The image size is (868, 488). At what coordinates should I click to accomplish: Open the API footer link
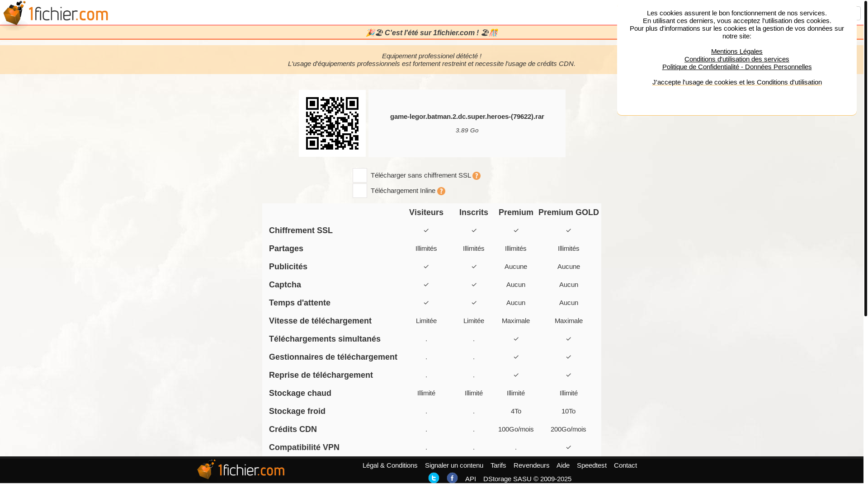[x=470, y=479]
